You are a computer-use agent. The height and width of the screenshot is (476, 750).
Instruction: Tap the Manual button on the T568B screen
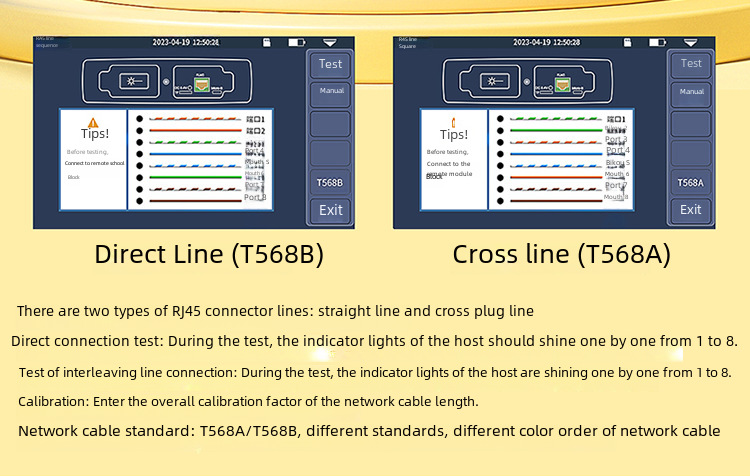[x=331, y=93]
